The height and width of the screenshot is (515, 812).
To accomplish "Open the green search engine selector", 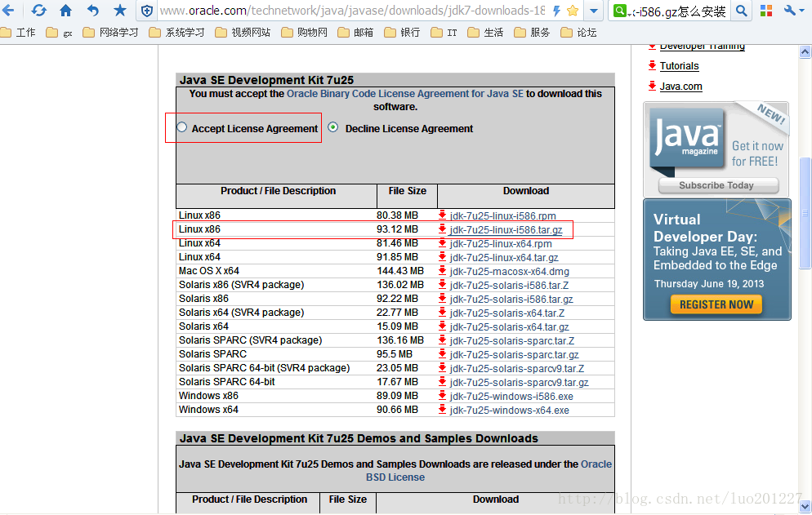I will pos(620,11).
